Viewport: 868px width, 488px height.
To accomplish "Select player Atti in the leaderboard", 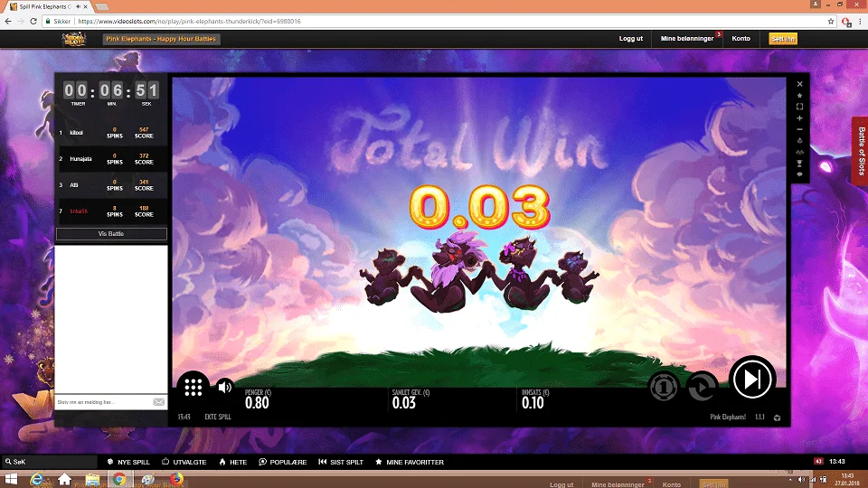I will click(73, 185).
